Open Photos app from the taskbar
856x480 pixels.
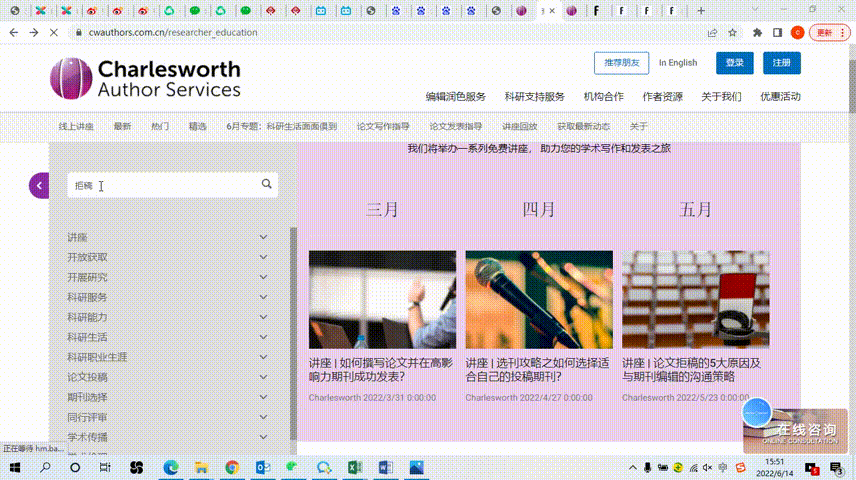pyautogui.click(x=417, y=467)
